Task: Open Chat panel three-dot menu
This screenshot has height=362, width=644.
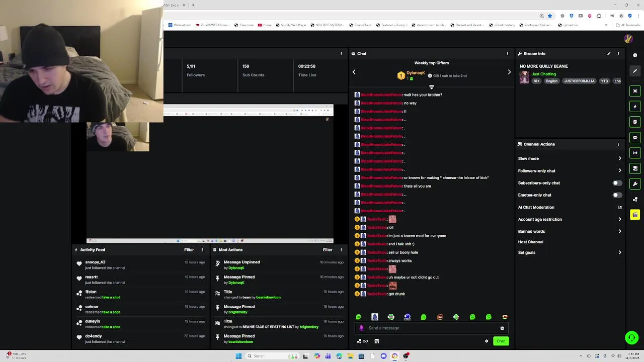Action: click(507, 54)
